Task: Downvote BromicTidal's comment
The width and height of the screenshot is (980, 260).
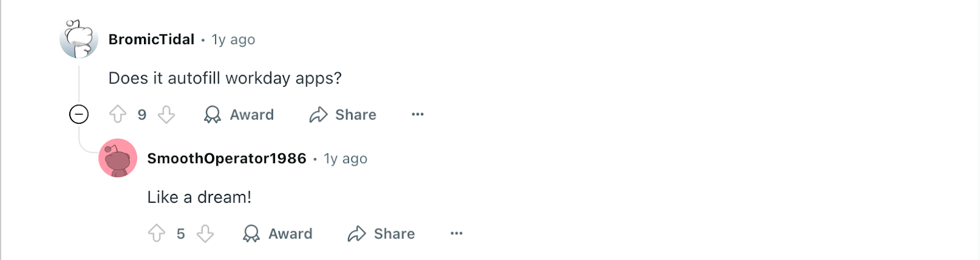Action: click(167, 115)
